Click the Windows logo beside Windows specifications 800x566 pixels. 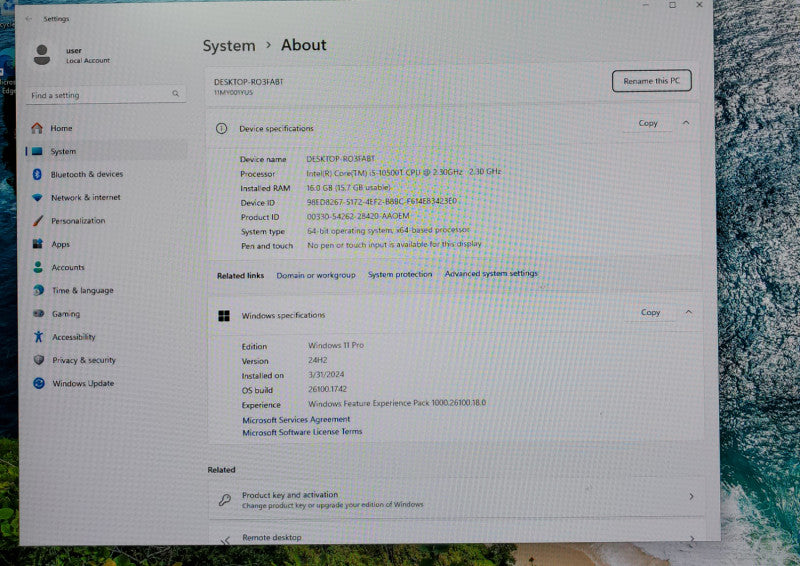coord(224,316)
